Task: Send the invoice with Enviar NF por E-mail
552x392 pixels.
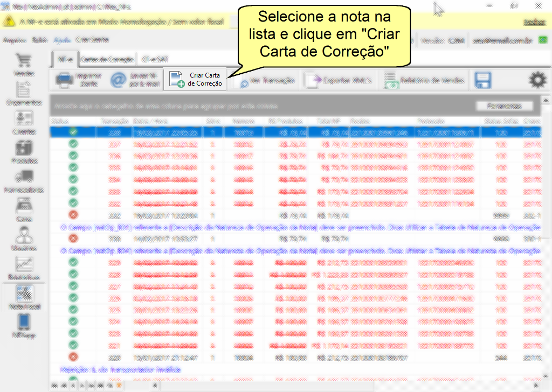Action: click(x=135, y=80)
